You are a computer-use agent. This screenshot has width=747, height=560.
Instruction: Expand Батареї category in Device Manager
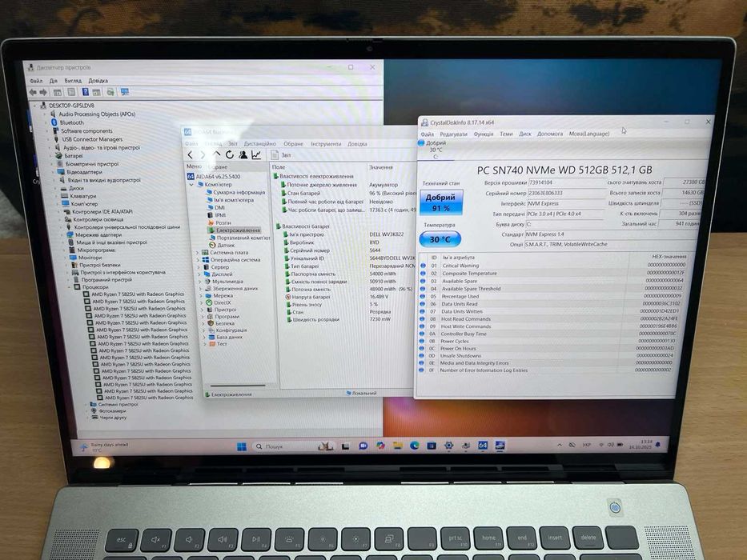pos(49,156)
